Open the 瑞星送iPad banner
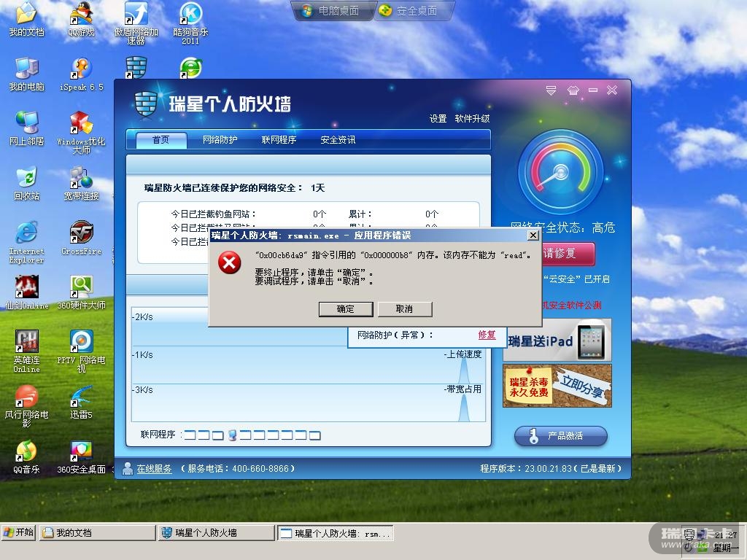This screenshot has width=747, height=560. (557, 341)
